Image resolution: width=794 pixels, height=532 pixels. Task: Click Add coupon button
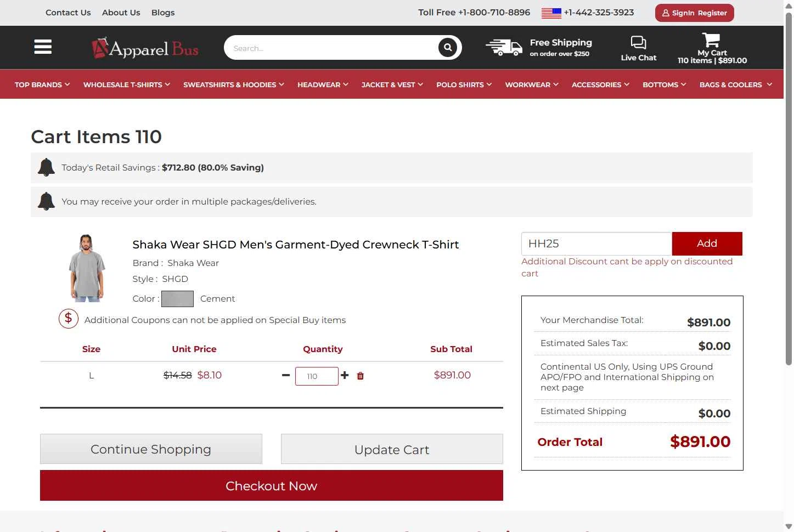click(707, 244)
